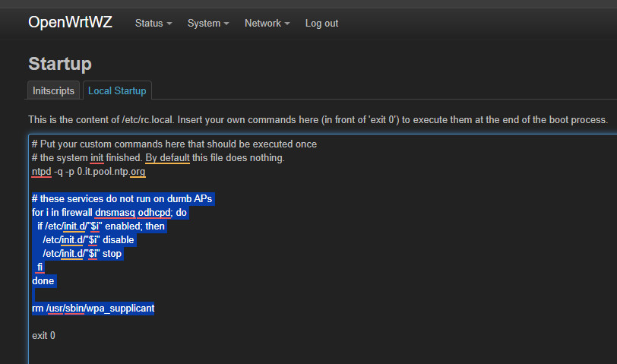
Task: Click the 'for i in firewall' line
Action: 109,213
